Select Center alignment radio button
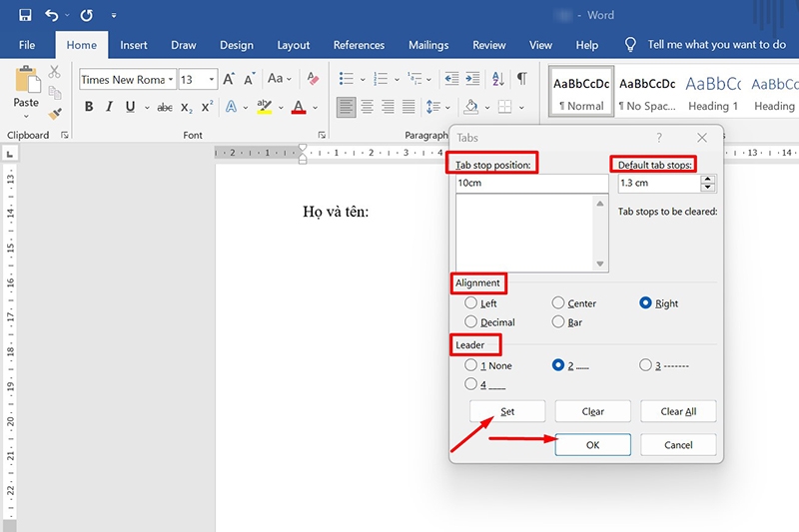Viewport: 799px width, 532px height. point(558,302)
